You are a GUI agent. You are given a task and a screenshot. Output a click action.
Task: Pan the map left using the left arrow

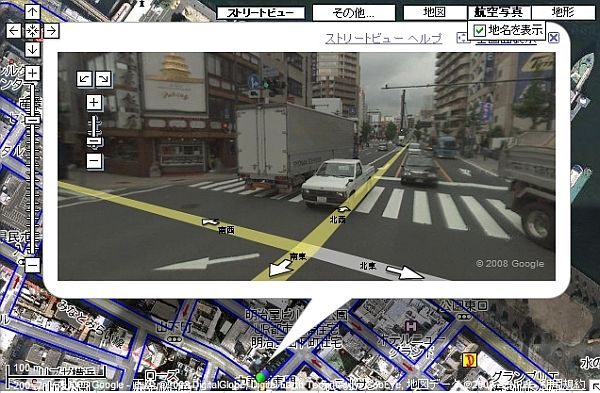point(14,31)
